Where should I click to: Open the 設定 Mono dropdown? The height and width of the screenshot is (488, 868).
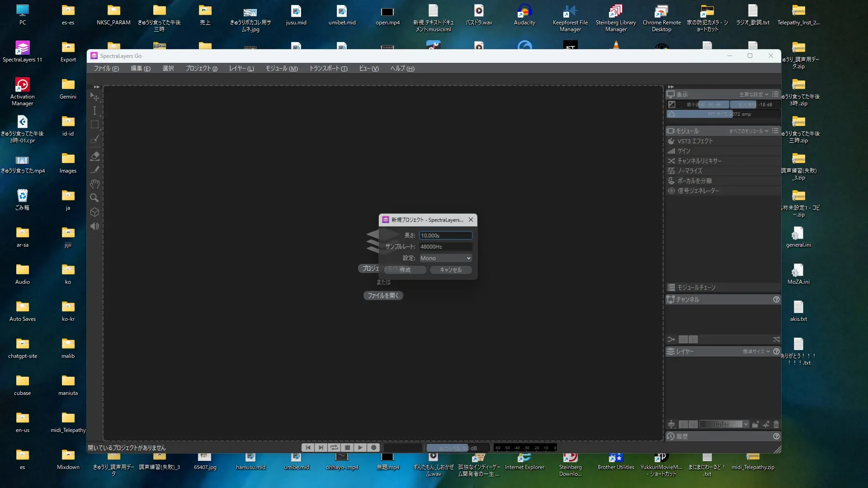[445, 258]
